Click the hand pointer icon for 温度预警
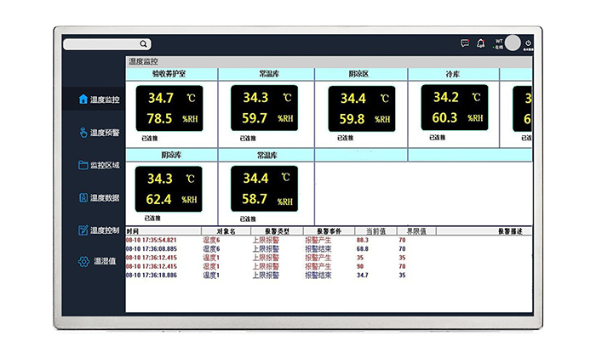The image size is (596, 364). click(x=83, y=133)
